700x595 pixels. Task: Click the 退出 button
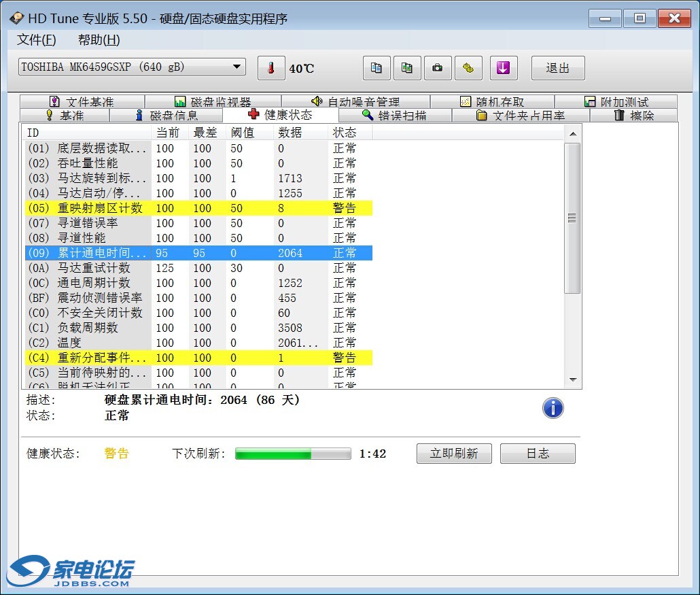558,68
